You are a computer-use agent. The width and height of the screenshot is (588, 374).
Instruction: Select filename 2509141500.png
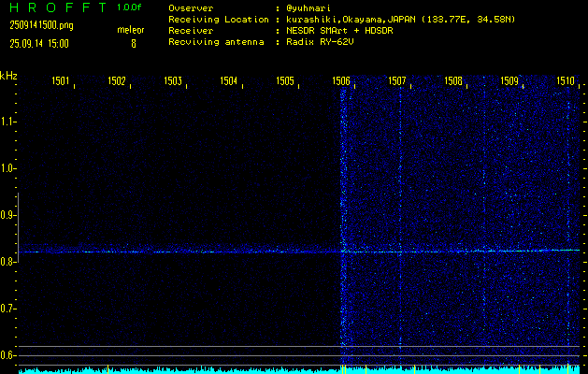(x=42, y=25)
